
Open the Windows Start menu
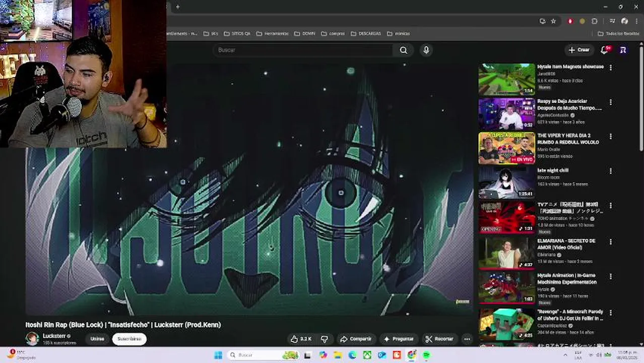tap(218, 355)
